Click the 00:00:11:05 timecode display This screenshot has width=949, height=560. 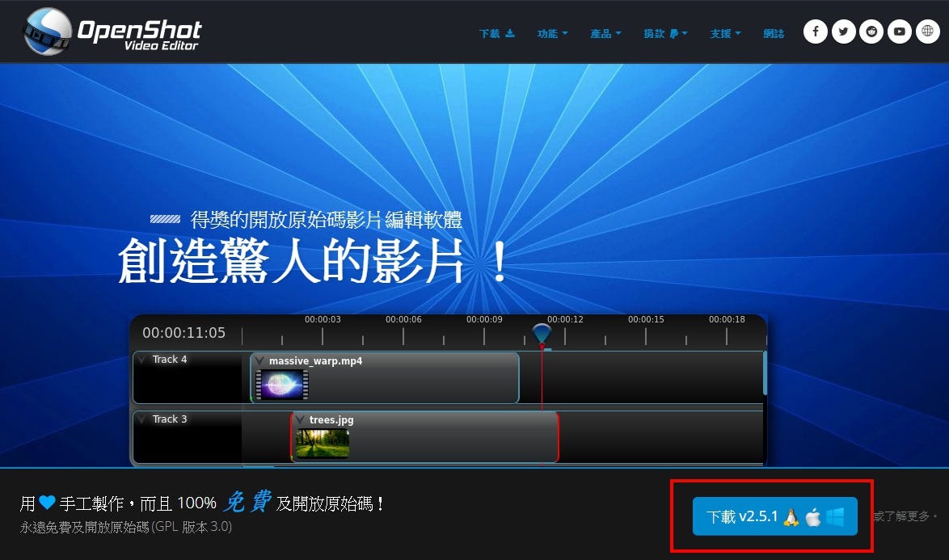point(184,333)
